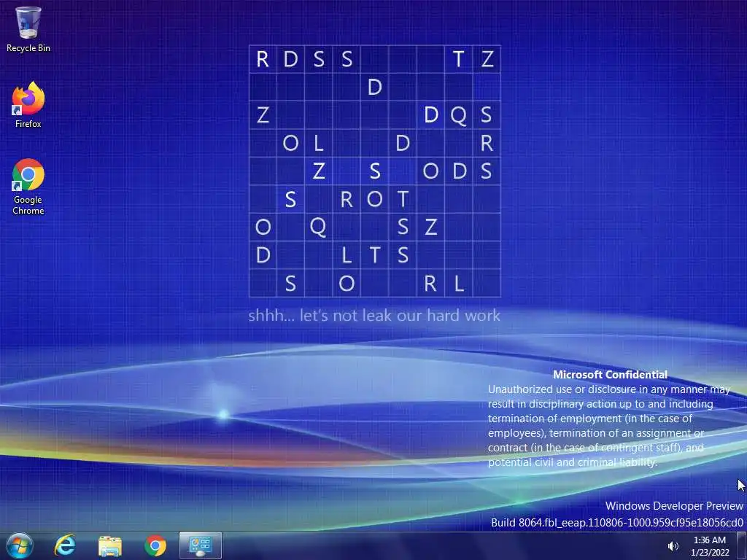This screenshot has height=560, width=747.
Task: Launch Internet Explorer from the taskbar
Action: tap(65, 545)
